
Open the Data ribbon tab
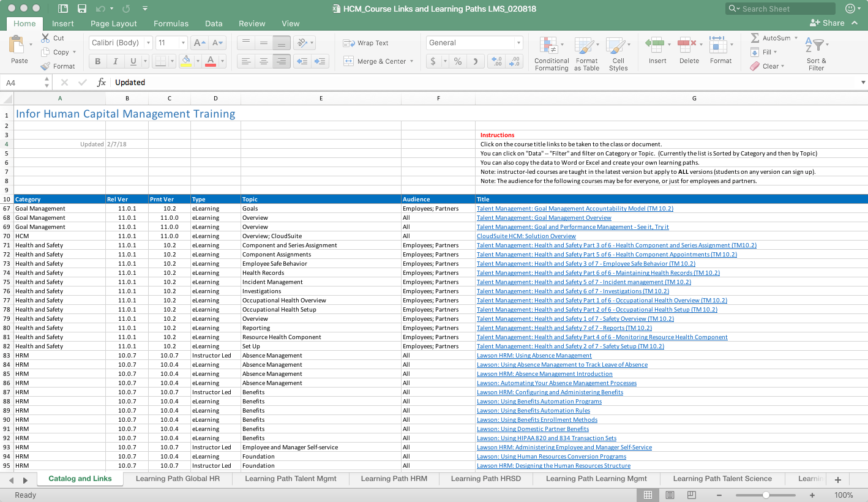[x=214, y=23]
